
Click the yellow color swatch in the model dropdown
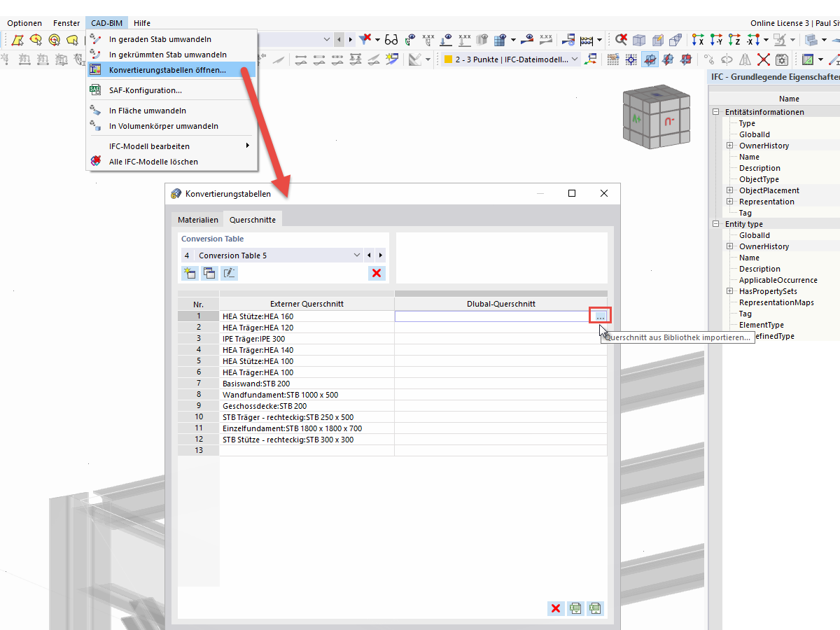tap(448, 59)
